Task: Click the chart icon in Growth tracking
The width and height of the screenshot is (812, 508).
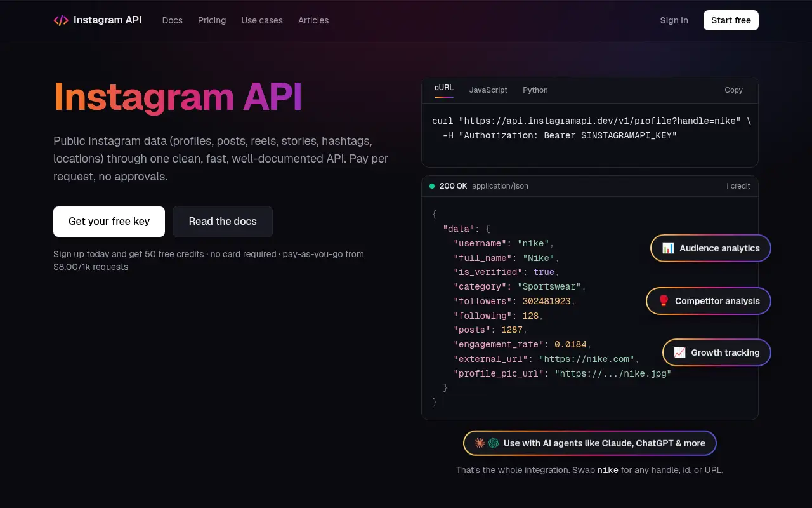Action: click(679, 352)
